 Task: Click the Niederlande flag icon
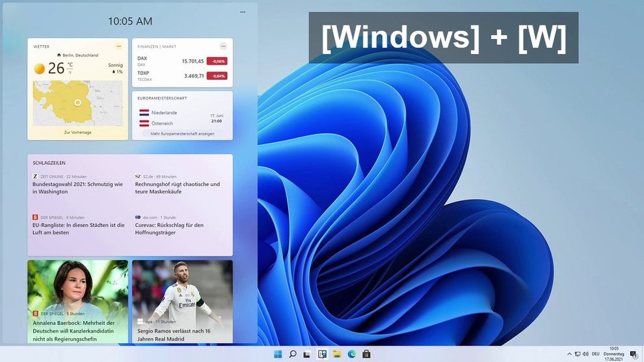coord(144,112)
